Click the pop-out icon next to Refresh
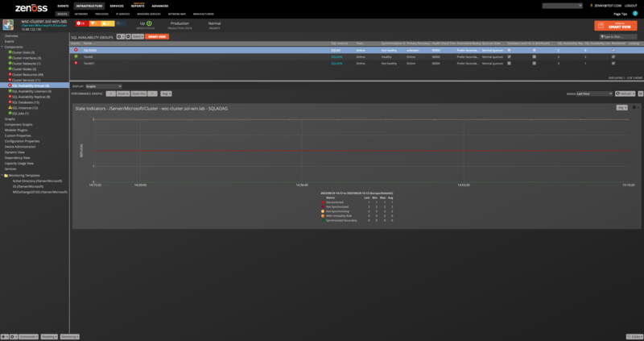Screen dimensions: 644x341 coord(640,94)
